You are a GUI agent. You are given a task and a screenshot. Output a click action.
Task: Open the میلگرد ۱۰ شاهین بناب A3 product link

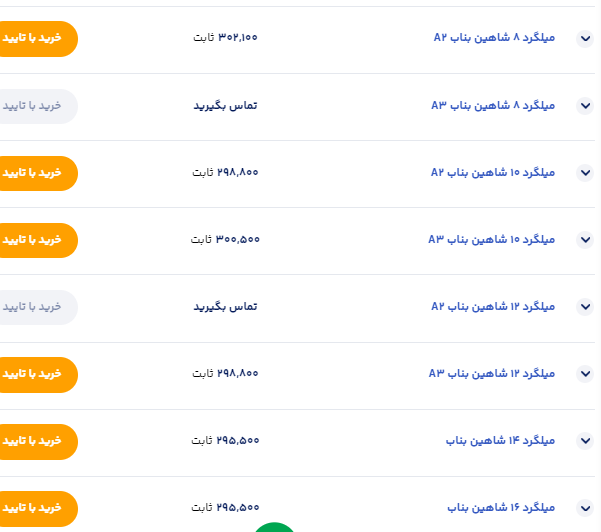tap(491, 239)
